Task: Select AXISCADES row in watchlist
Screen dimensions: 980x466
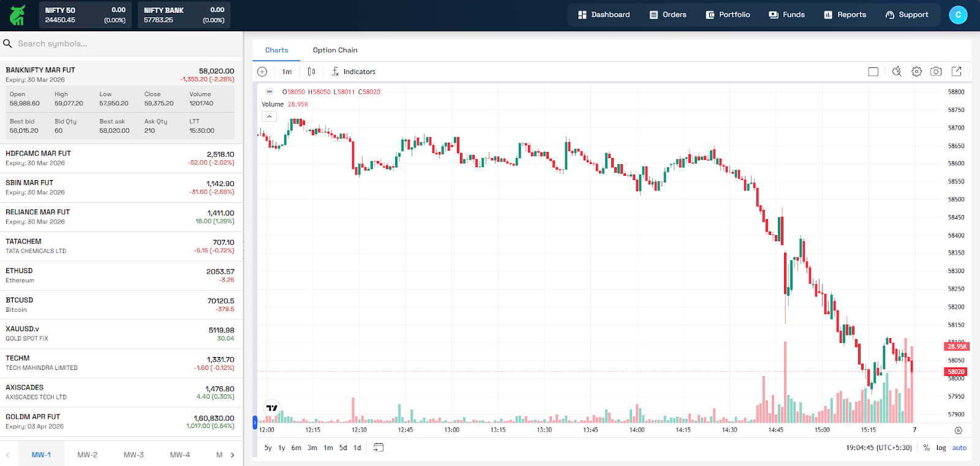Action: click(121, 393)
